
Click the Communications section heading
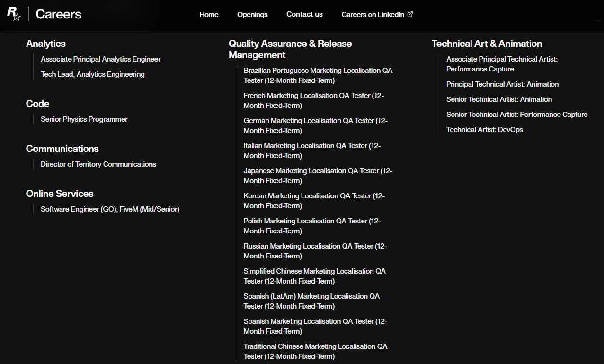[x=62, y=149]
